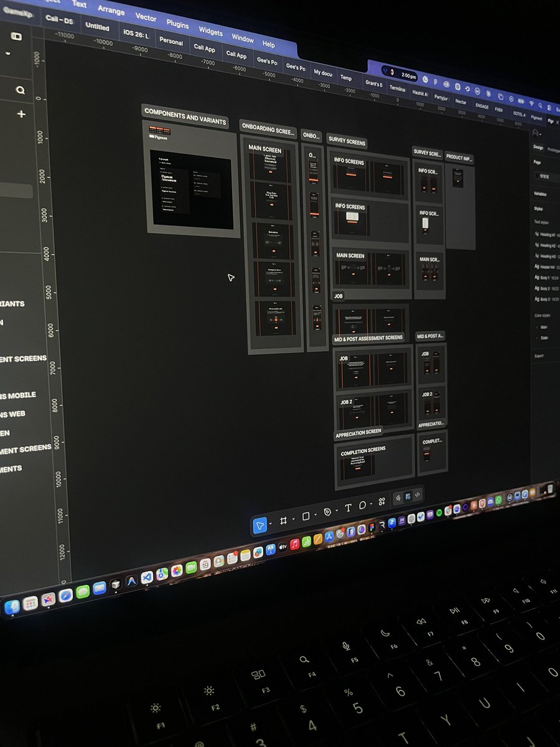Viewport: 560px width, 747px height.
Task: Open Move tool options dropdown arrow
Action: click(x=270, y=525)
